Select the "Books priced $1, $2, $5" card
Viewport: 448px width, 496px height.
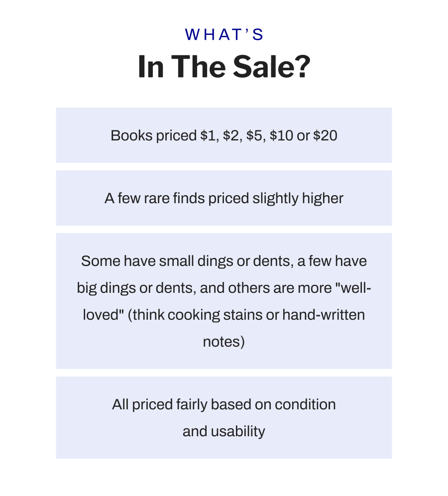(x=224, y=135)
